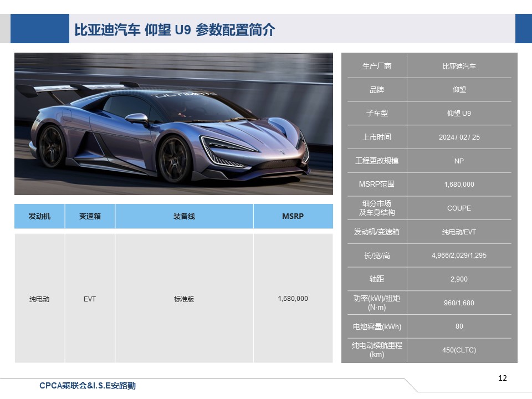Click the 长/宽/高 label
This screenshot has width=532, height=399.
[377, 255]
